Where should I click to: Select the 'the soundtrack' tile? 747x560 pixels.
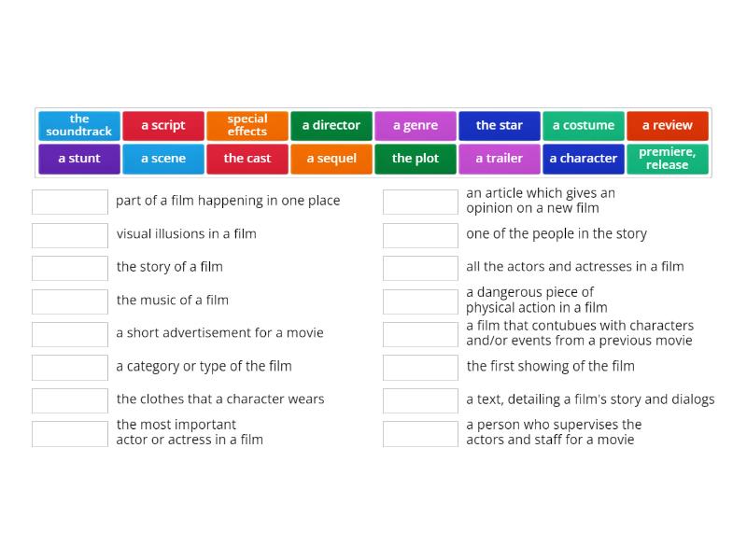[78, 125]
